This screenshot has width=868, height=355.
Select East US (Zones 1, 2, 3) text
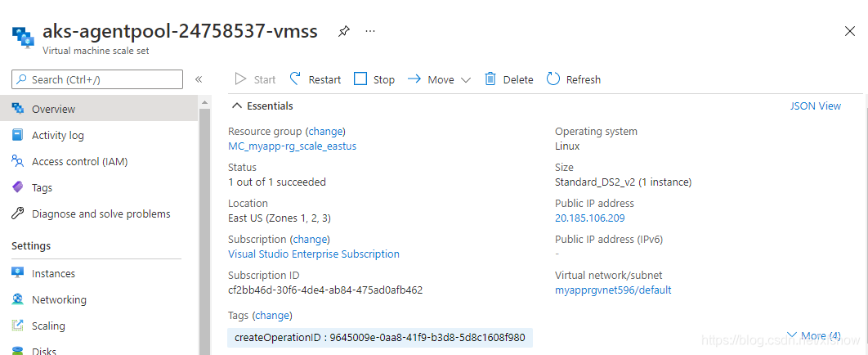[280, 218]
